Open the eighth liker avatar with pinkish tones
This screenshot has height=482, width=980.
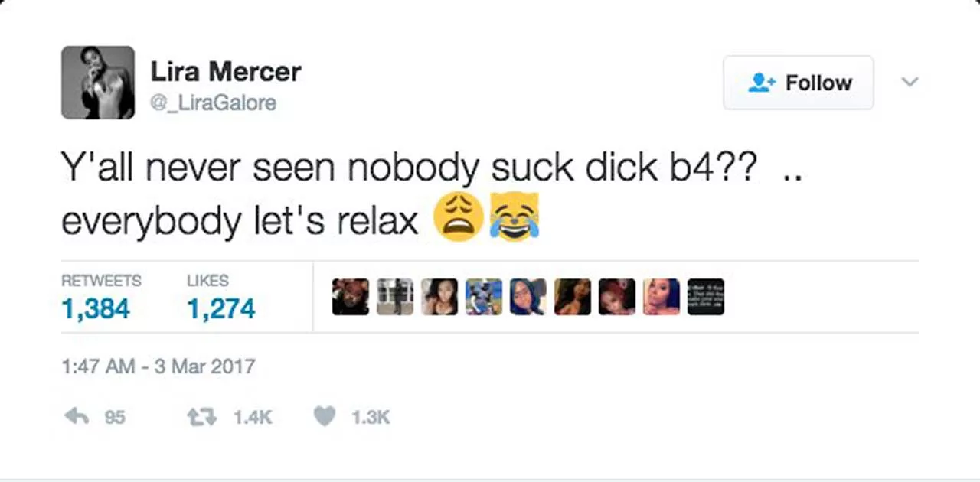point(661,297)
